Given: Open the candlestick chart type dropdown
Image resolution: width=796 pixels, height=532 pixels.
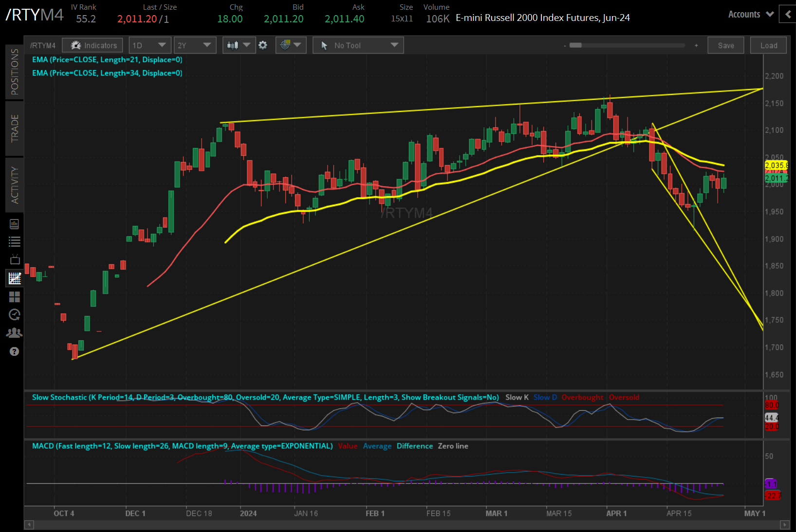Looking at the screenshot, I should [x=239, y=45].
